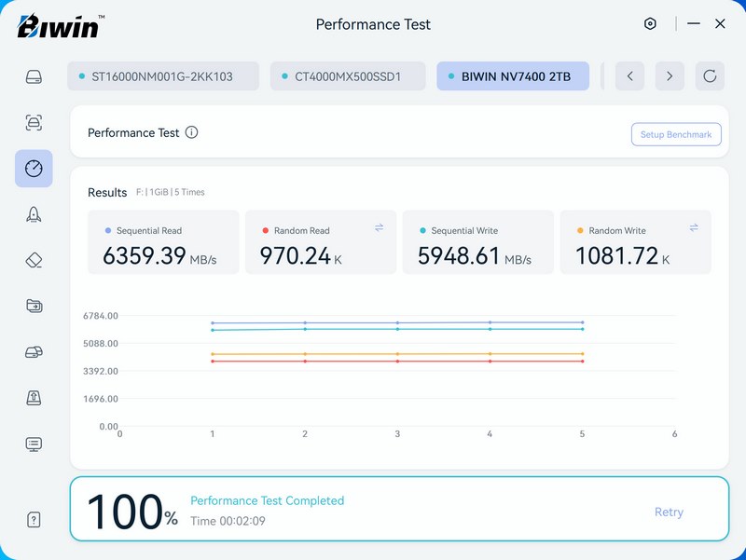This screenshot has width=746, height=560.
Task: Show previous drives with left chevron
Action: 629,76
